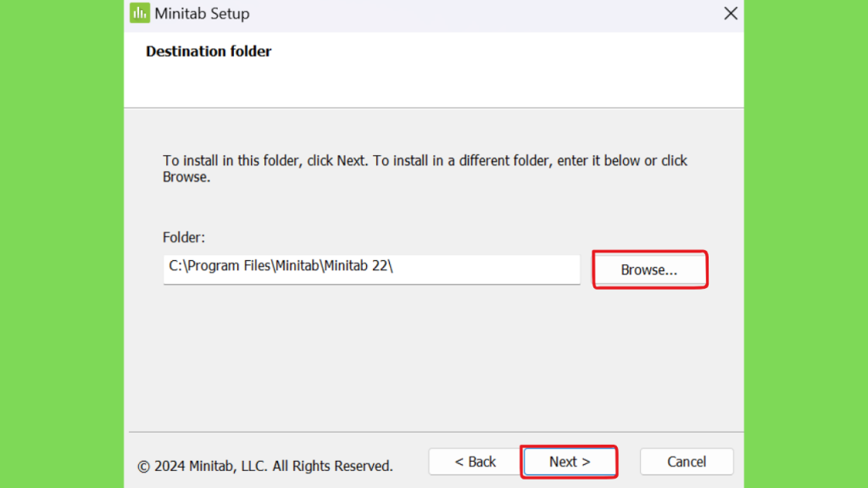The image size is (868, 488).
Task: Click the "C:\Program Files" portion of path
Action: 220,266
